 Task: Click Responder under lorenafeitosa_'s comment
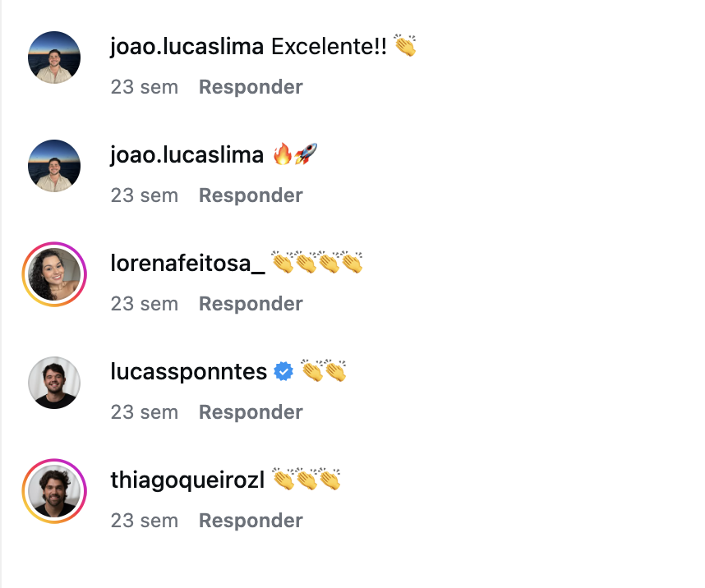[250, 303]
